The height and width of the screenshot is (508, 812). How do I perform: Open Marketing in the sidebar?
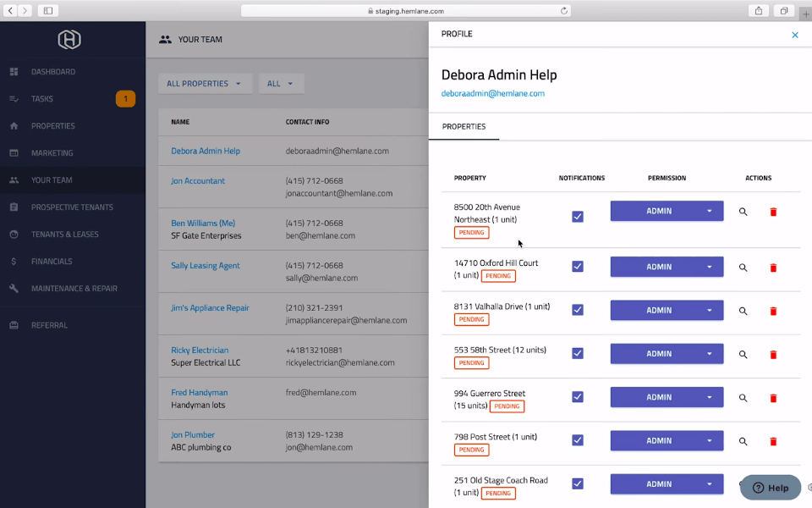[52, 153]
